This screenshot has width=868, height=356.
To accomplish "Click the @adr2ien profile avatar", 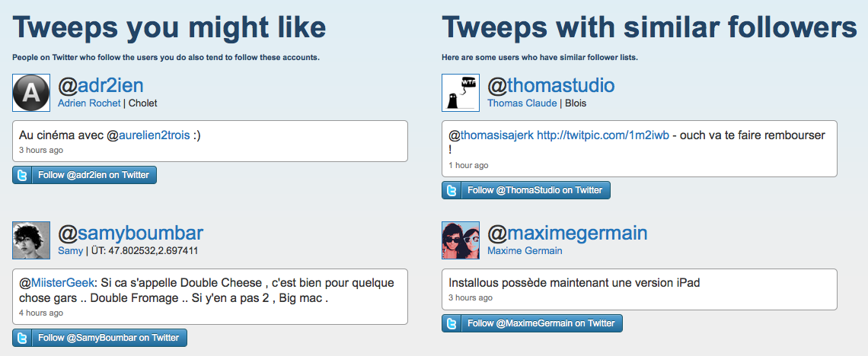I will (31, 92).
